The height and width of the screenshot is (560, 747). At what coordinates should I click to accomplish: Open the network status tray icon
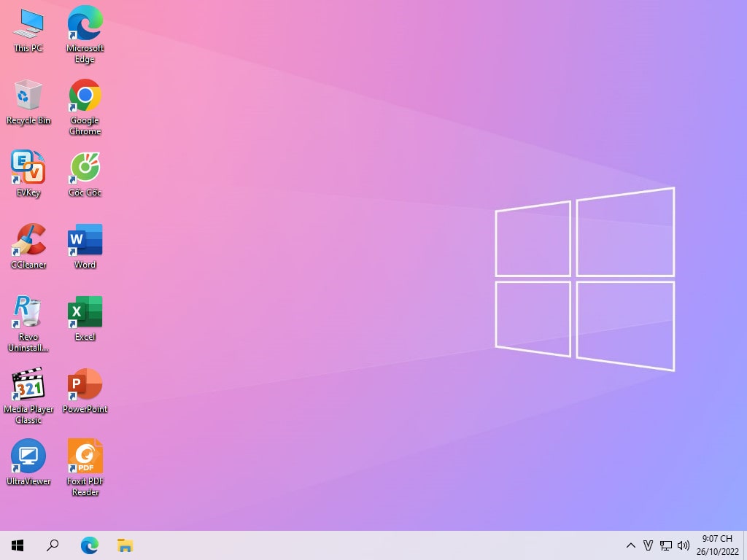(x=665, y=545)
